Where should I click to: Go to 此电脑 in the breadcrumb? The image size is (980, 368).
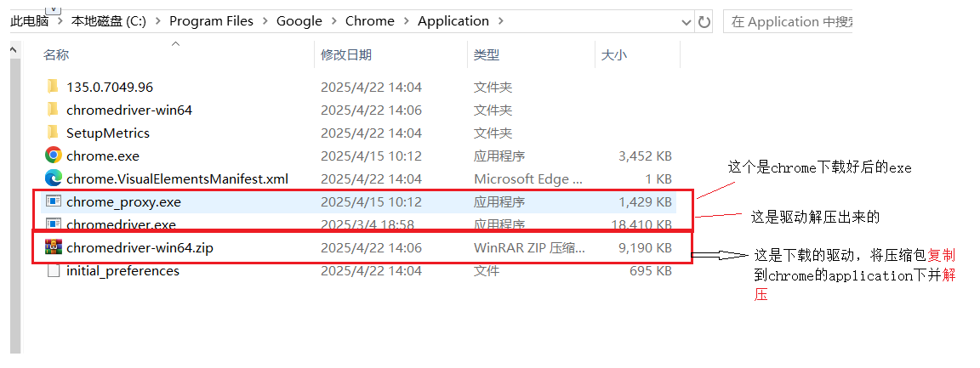(x=30, y=21)
